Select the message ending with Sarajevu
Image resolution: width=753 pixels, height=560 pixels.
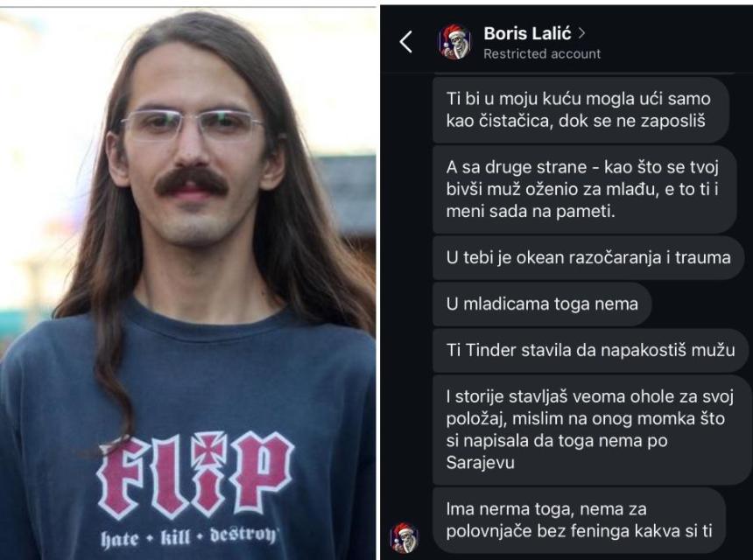592,430
